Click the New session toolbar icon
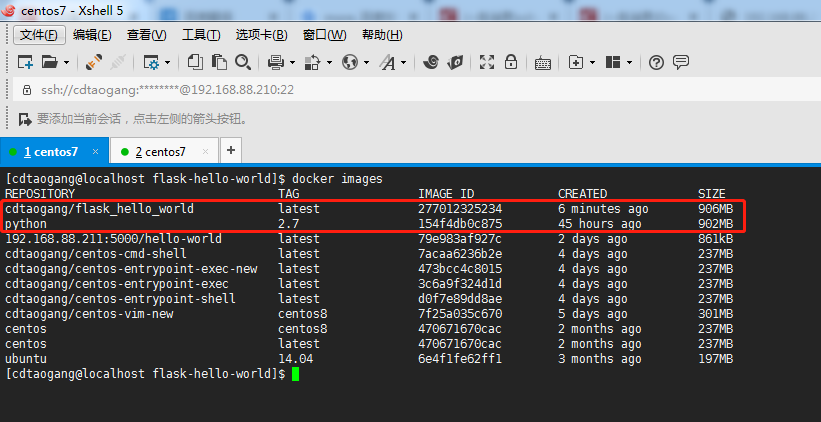Viewport: 821px width, 422px height. 25,63
